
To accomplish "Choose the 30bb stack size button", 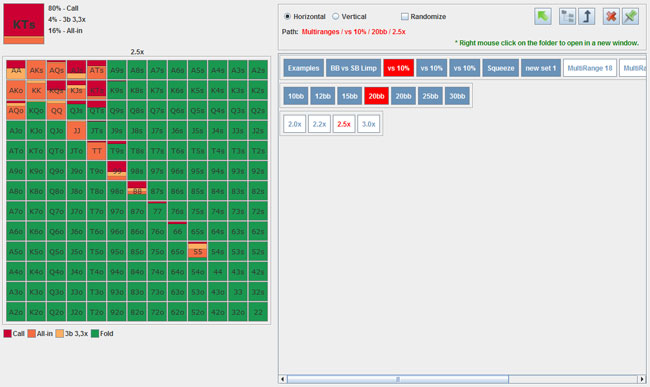I will coord(457,96).
